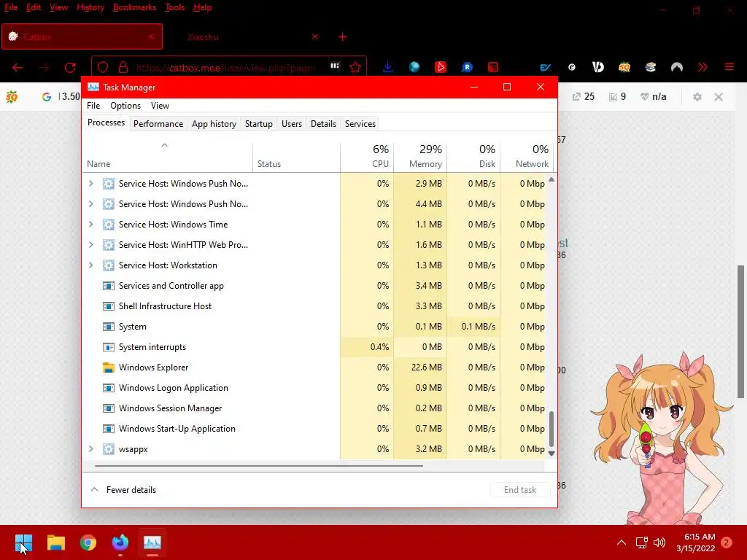The width and height of the screenshot is (747, 560).
Task: Click the Firefox tracking protection shield icon
Action: [x=103, y=67]
